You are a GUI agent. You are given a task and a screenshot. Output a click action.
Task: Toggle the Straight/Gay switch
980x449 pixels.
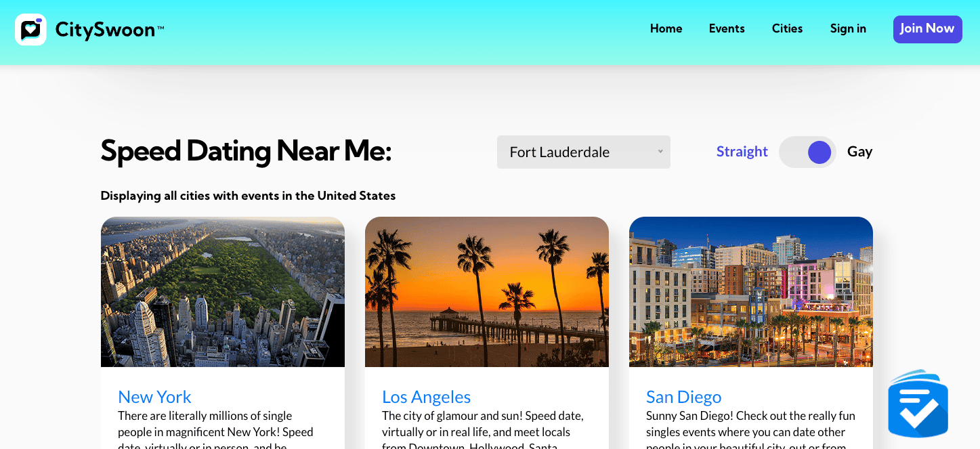tap(807, 152)
